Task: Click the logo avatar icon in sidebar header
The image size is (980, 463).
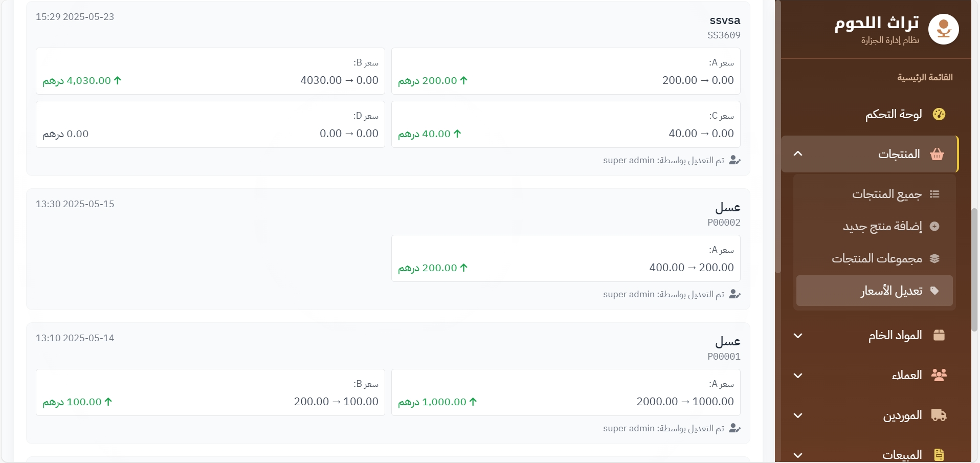Action: (x=943, y=29)
